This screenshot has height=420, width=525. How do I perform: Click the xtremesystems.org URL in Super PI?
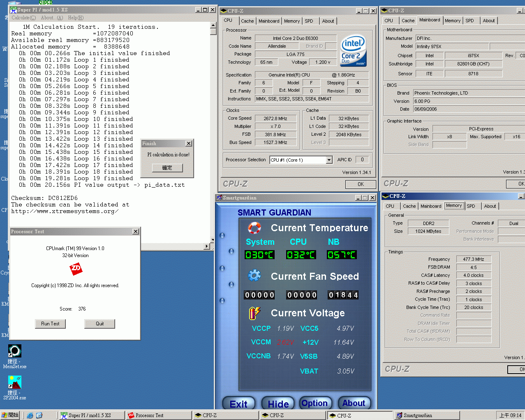[x=65, y=211]
